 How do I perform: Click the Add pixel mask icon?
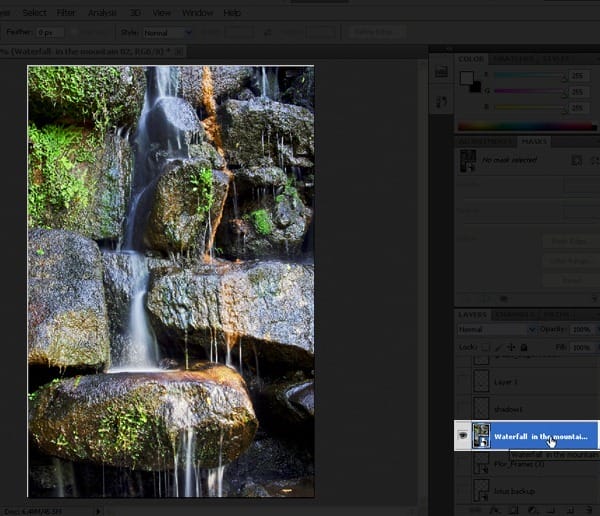coord(577,160)
